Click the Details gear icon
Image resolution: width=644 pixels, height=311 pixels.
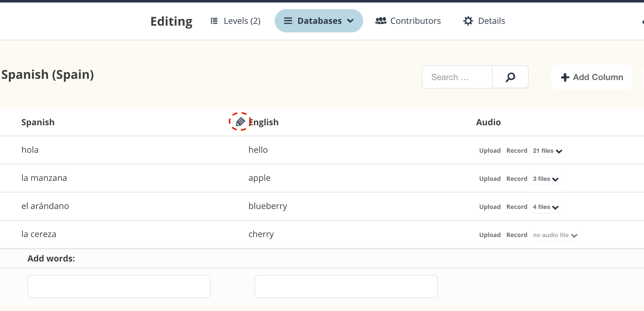pyautogui.click(x=468, y=21)
